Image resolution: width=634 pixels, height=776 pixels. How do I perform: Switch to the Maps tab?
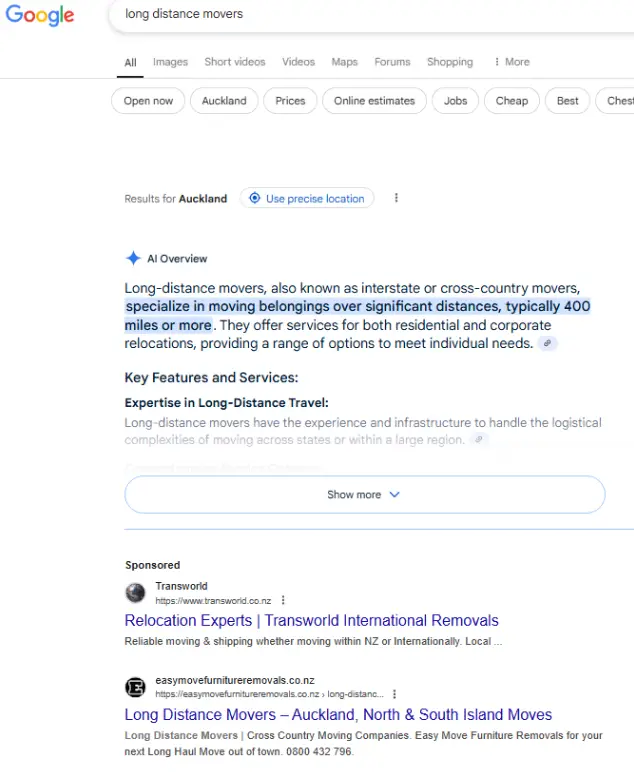point(344,62)
